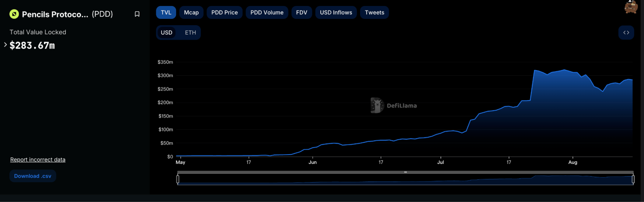Toggle the PDD Volume metric
644x202 pixels.
click(x=267, y=13)
